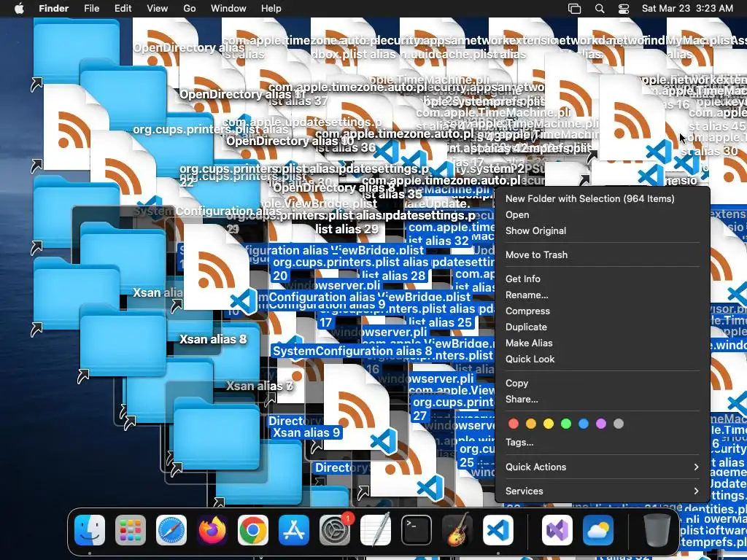747x560 pixels.
Task: Open Google Chrome in the dock
Action: click(x=253, y=530)
